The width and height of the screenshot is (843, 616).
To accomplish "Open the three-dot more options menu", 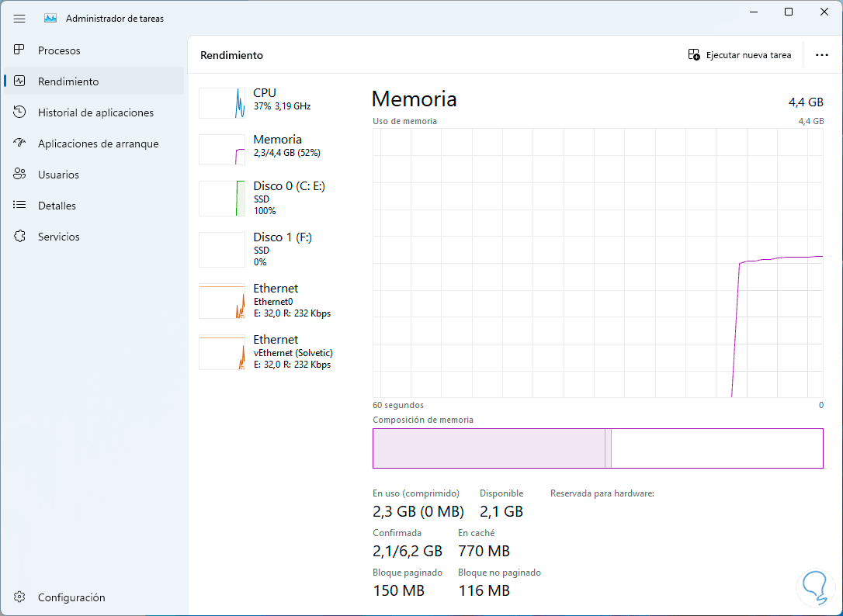I will pos(822,55).
